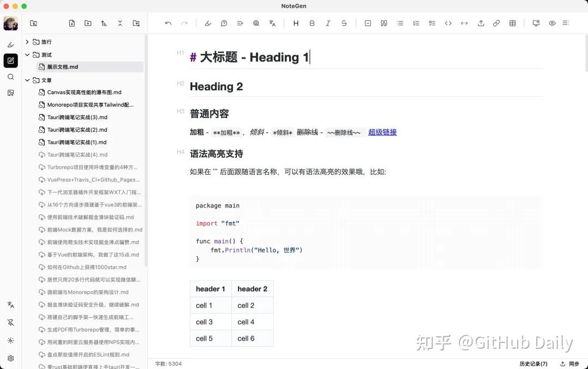Create a new folder with the plus-folder icon

[x=88, y=23]
